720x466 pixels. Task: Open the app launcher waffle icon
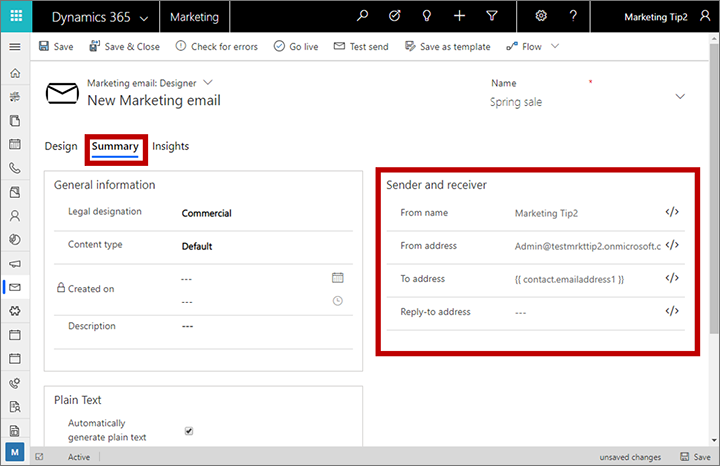[x=16, y=17]
